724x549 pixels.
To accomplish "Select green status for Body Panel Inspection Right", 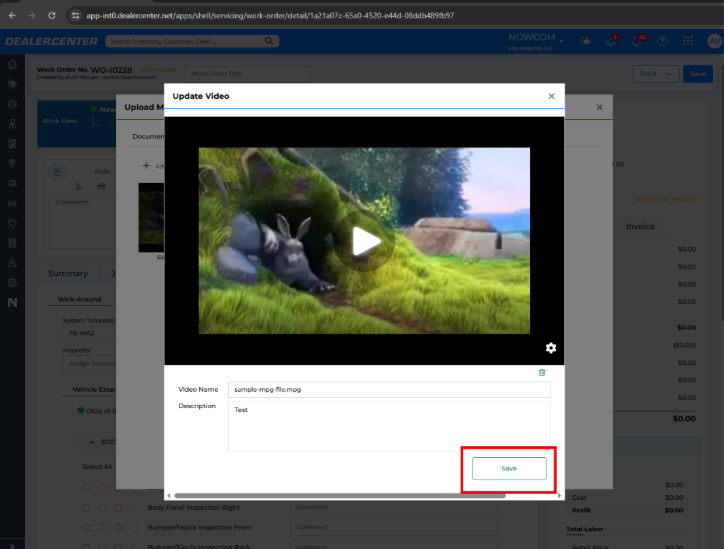I will click(x=86, y=508).
